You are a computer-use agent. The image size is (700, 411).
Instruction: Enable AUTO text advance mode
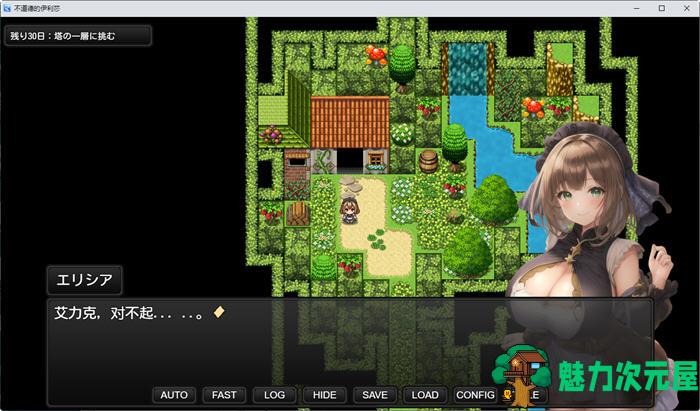click(x=174, y=395)
